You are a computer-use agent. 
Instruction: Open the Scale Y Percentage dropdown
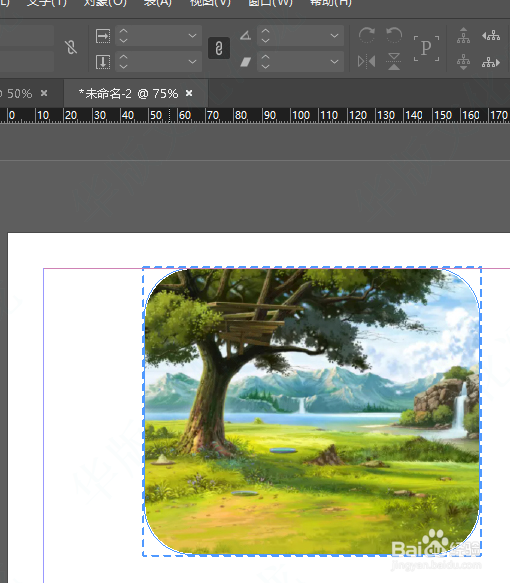pyautogui.click(x=192, y=62)
